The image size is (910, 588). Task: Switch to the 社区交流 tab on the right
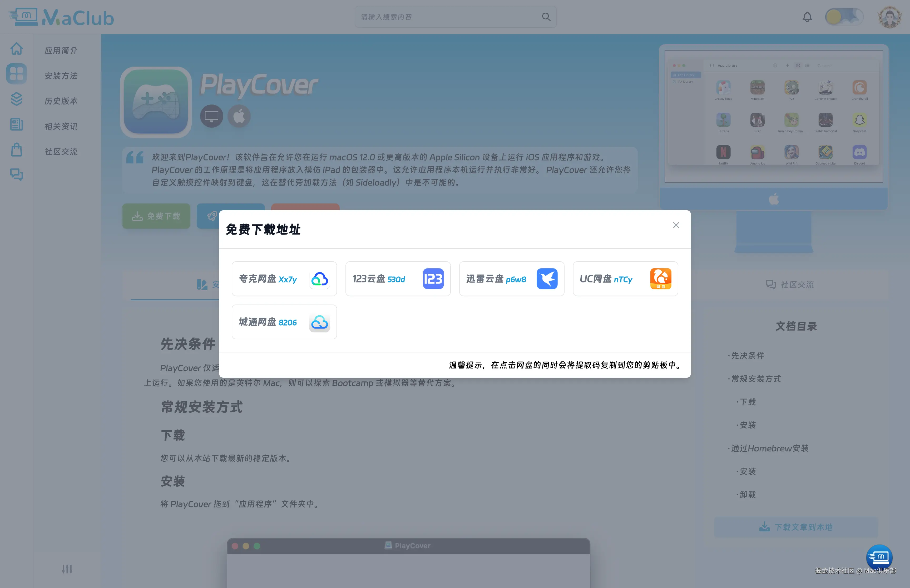790,285
